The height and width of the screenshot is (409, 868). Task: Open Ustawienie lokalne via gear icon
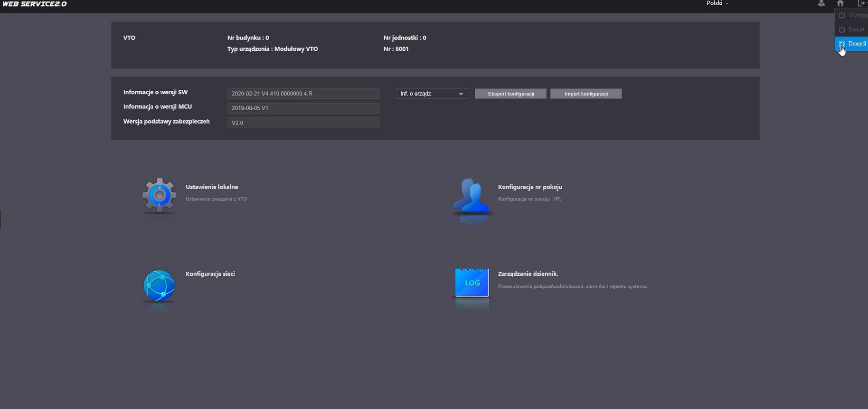pyautogui.click(x=159, y=195)
